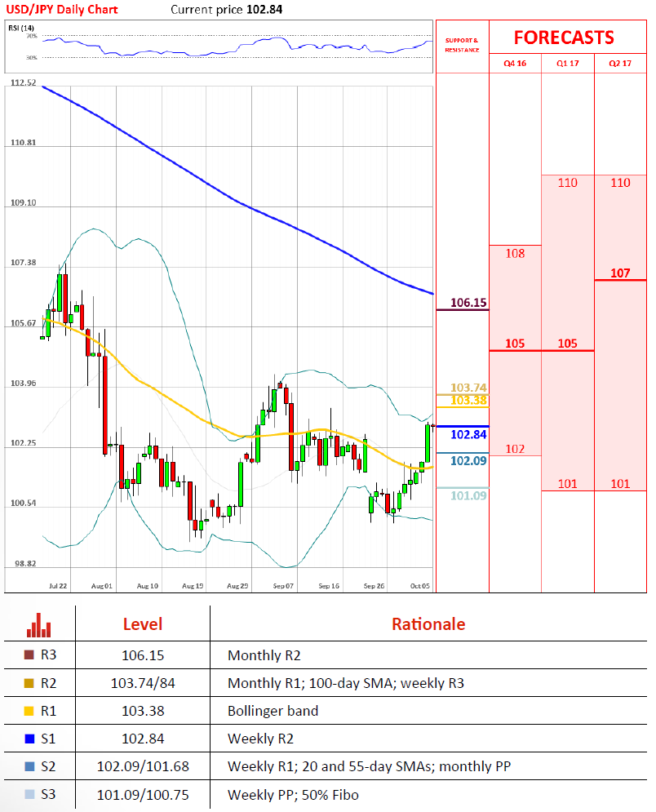Image resolution: width=656 pixels, height=812 pixels.
Task: Click the Current price 102.84 text
Action: pyautogui.click(x=226, y=9)
